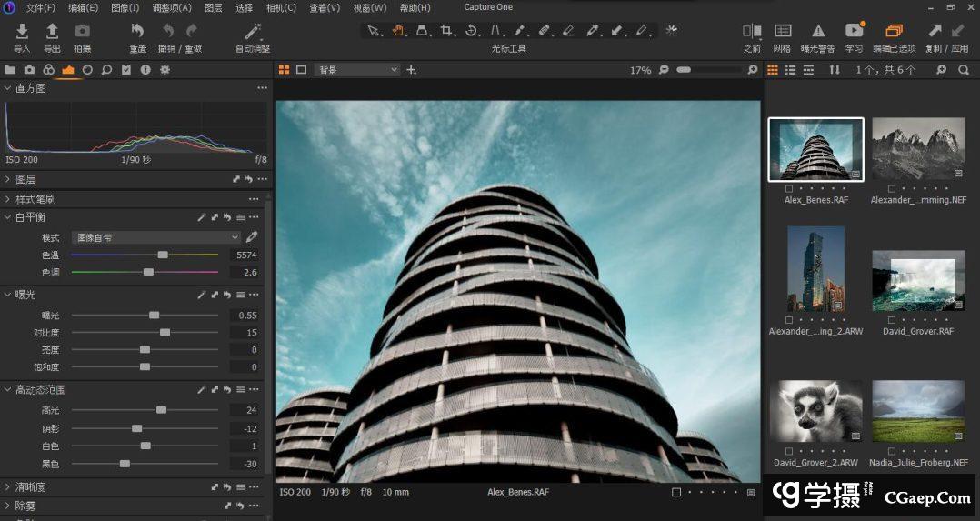Click the 曝光警告 exposure warning icon
980x521 pixels.
(x=817, y=33)
